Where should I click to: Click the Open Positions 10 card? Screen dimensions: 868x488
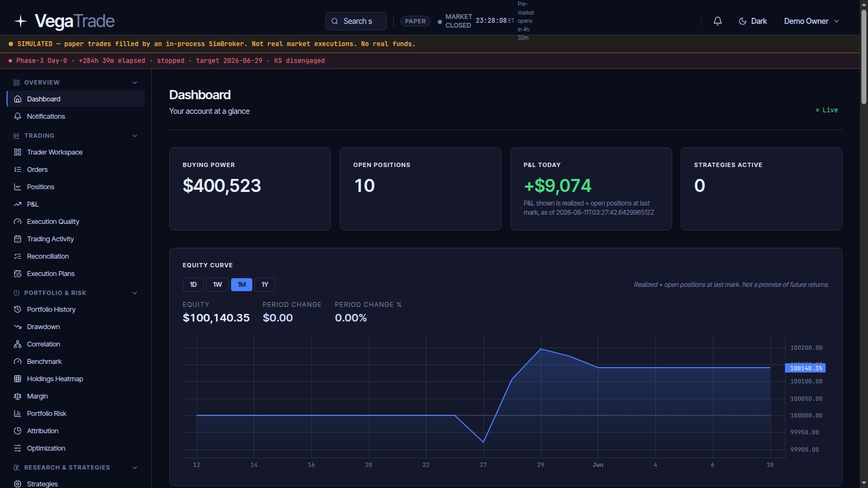(420, 189)
